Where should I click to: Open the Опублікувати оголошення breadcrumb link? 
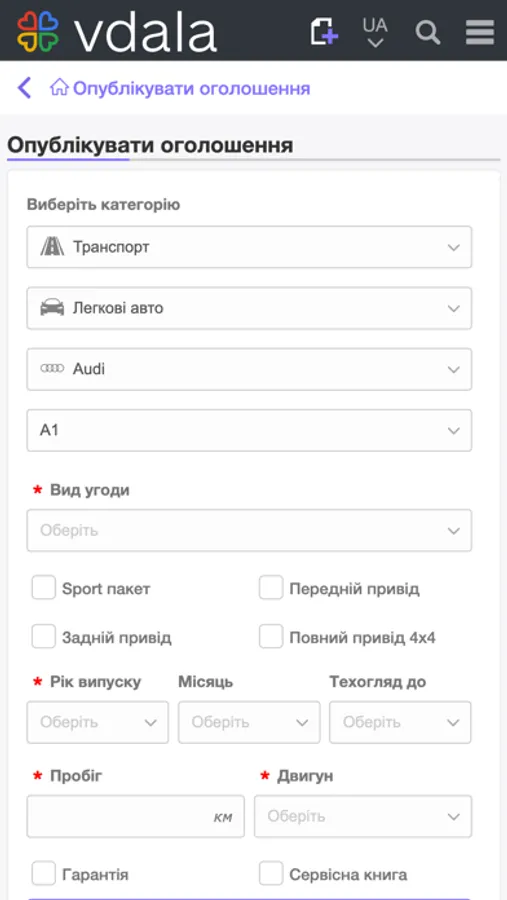click(191, 88)
